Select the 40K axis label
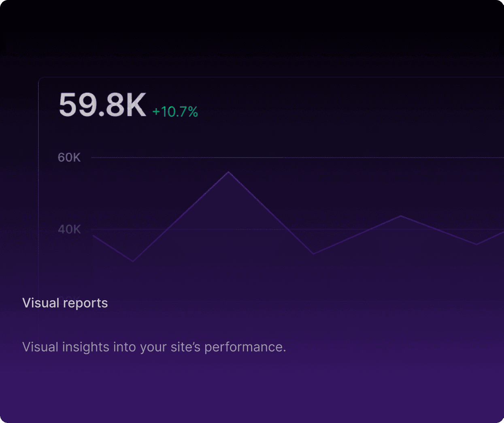504x423 pixels. [69, 229]
